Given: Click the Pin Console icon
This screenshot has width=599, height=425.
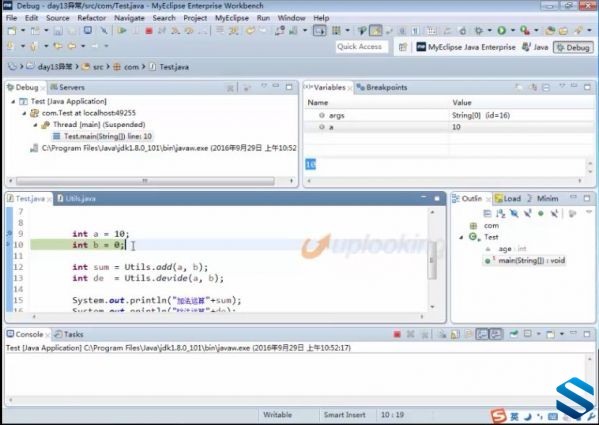Looking at the screenshot, I should (514, 335).
